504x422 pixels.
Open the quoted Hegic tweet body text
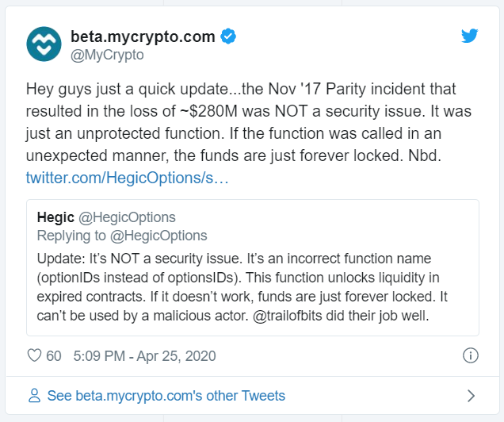(x=242, y=287)
